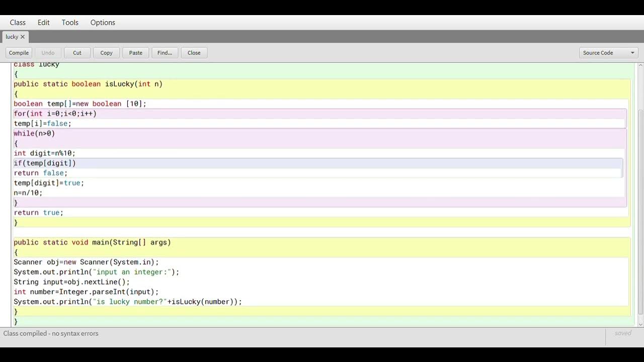Place cursor on the while(n>0) line

point(34,134)
